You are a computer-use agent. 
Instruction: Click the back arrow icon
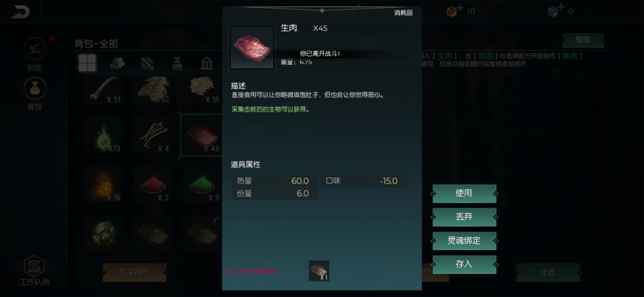pyautogui.click(x=21, y=12)
